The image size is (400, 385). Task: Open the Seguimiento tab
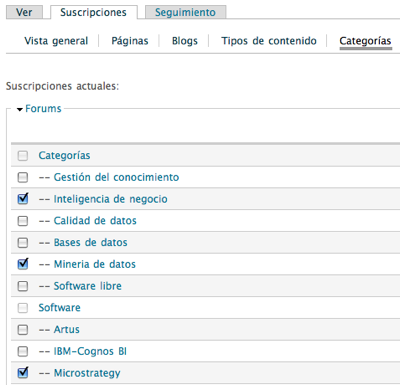tap(185, 12)
